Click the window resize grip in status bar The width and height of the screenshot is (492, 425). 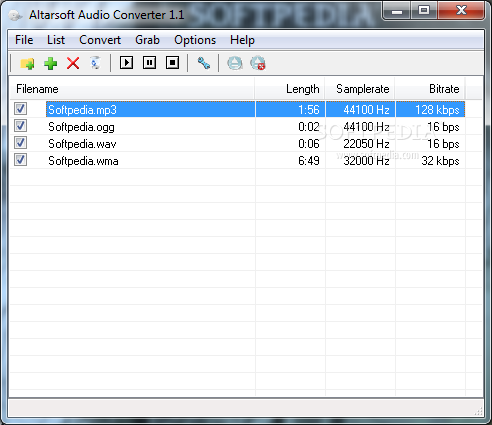click(479, 411)
